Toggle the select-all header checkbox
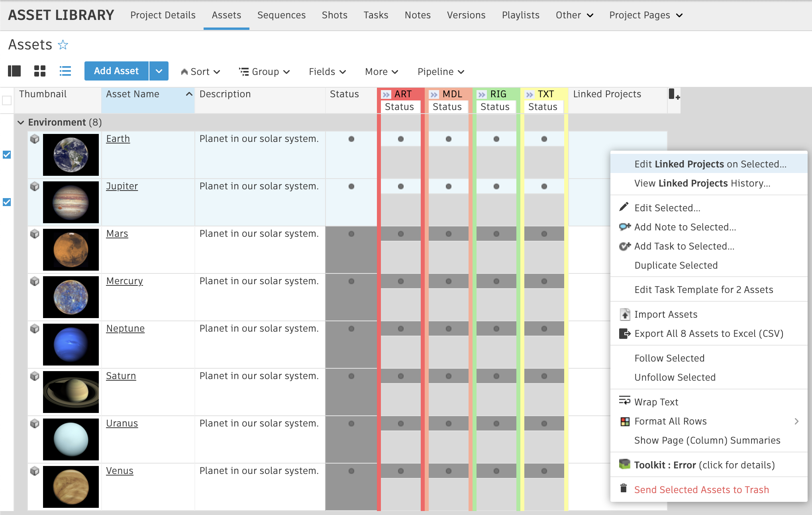The image size is (812, 515). click(x=7, y=100)
